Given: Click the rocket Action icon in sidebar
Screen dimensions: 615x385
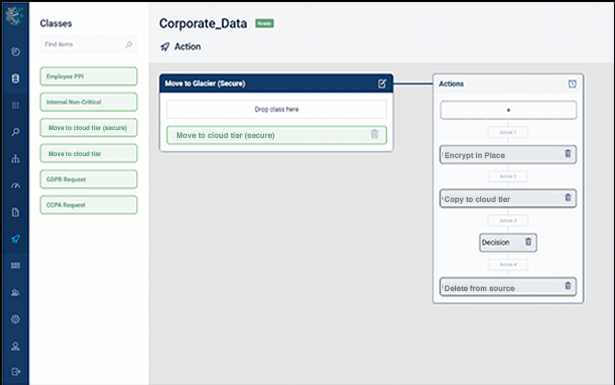Looking at the screenshot, I should (x=15, y=239).
